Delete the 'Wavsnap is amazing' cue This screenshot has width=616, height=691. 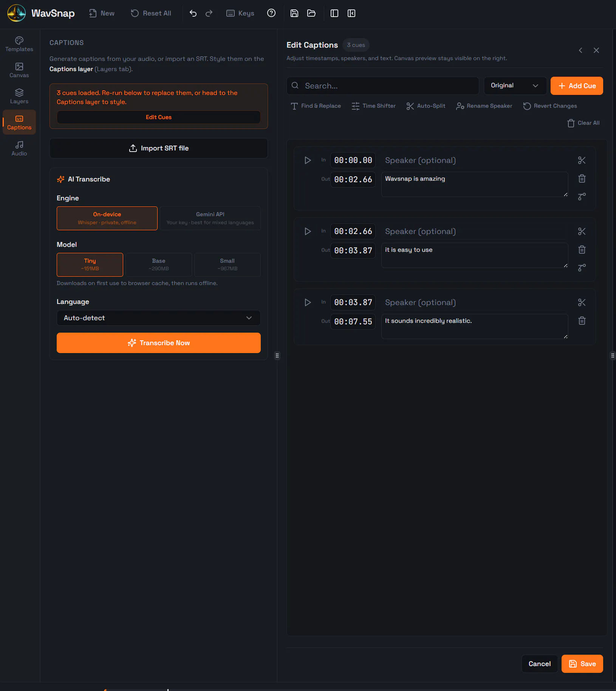(582, 178)
